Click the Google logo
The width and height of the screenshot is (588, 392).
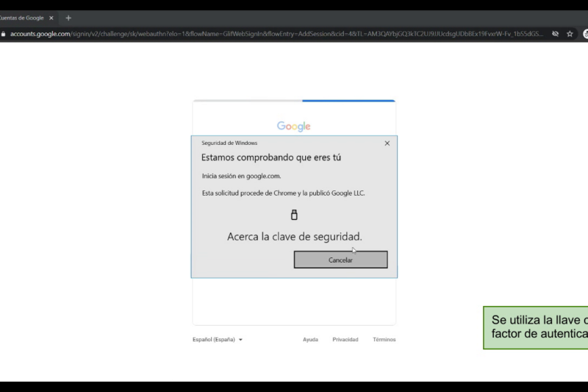[293, 126]
